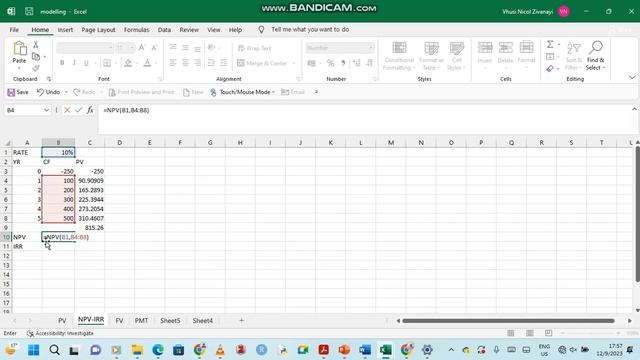Switch to the PMT sheet tab

[141, 320]
